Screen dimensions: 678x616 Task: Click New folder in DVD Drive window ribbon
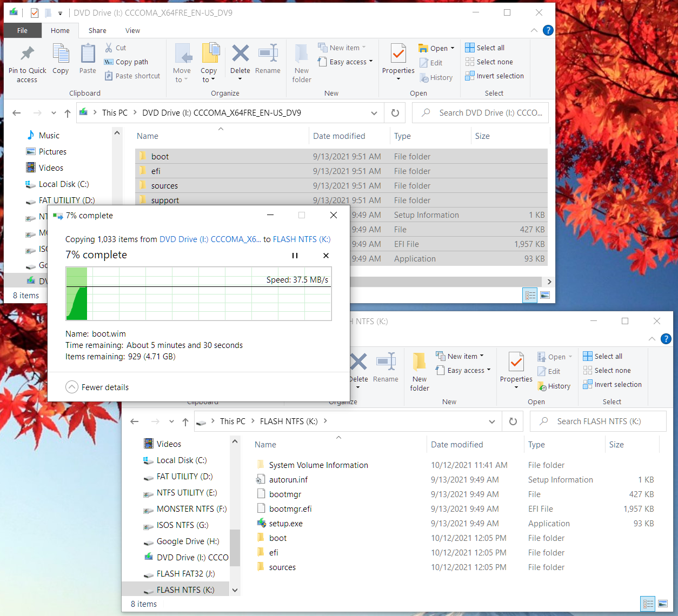(302, 64)
